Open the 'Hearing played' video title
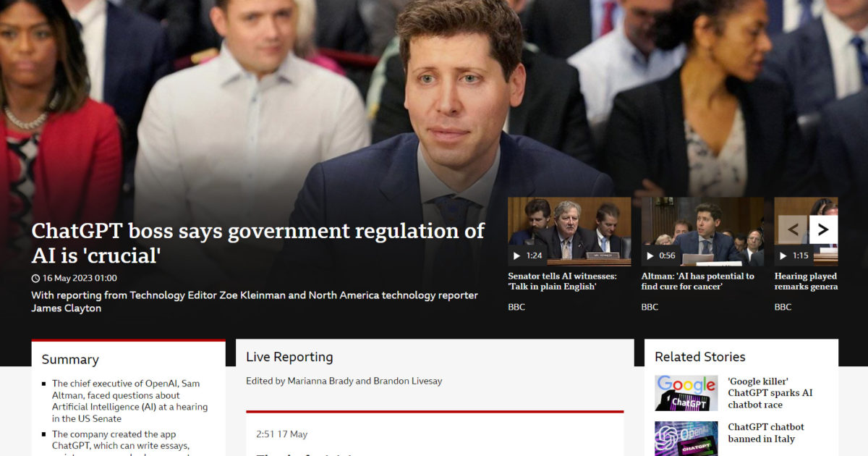The image size is (868, 456). tap(806, 281)
